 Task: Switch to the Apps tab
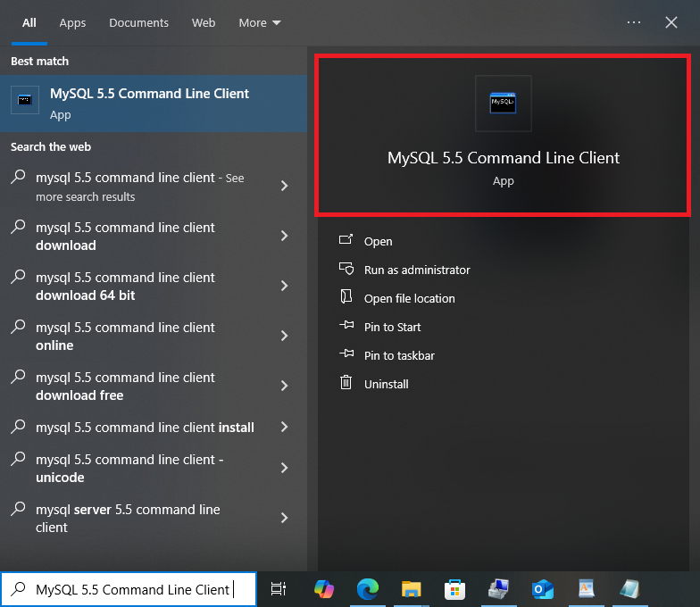point(73,23)
